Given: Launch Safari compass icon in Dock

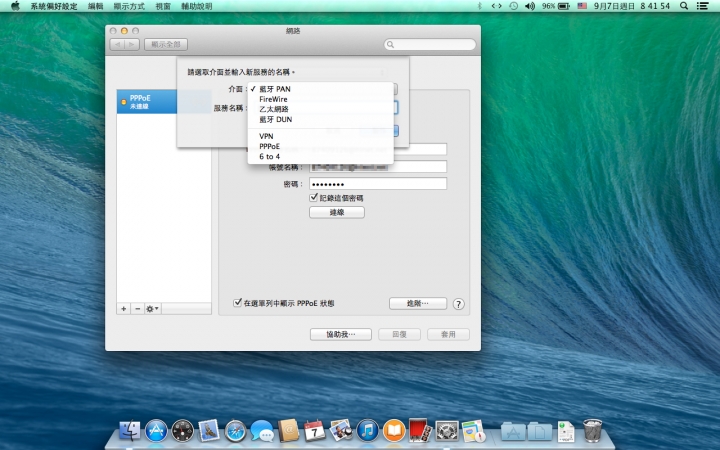Looking at the screenshot, I should click(236, 431).
